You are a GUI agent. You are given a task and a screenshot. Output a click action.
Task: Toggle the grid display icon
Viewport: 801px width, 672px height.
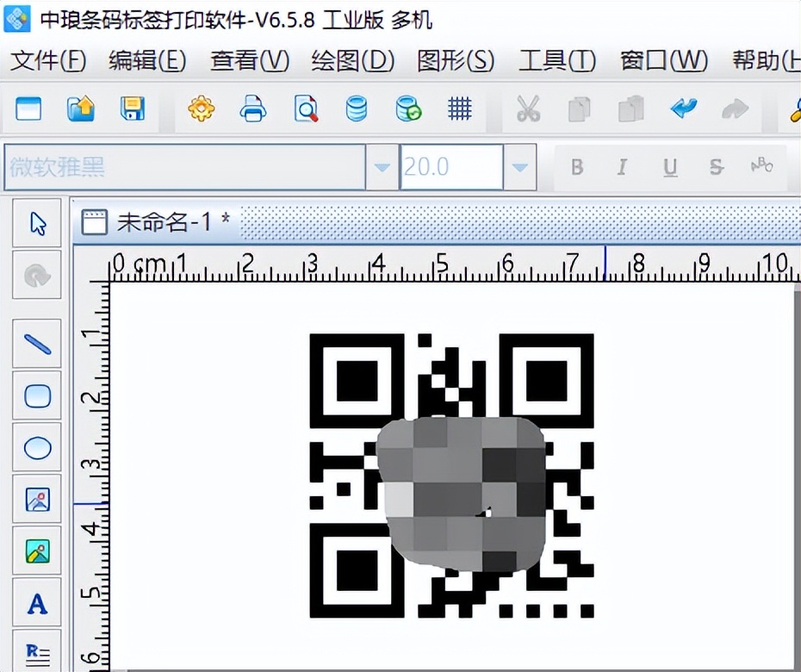(459, 109)
